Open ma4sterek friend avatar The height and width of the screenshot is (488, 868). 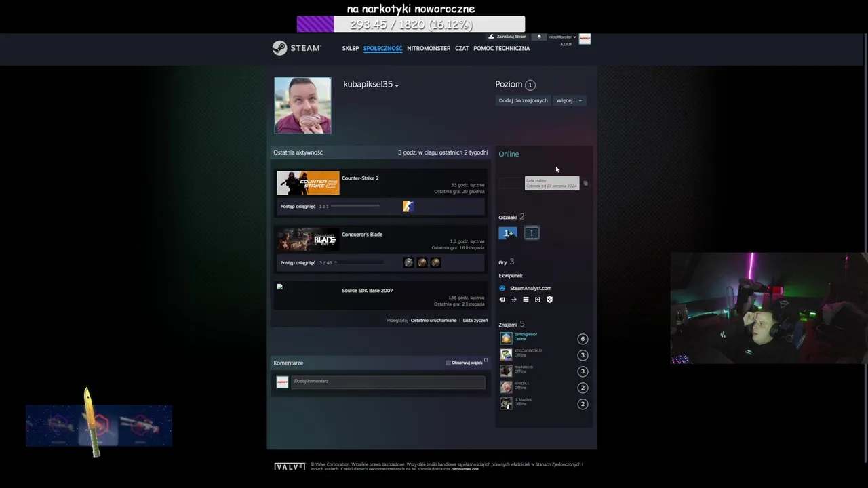coord(506,371)
